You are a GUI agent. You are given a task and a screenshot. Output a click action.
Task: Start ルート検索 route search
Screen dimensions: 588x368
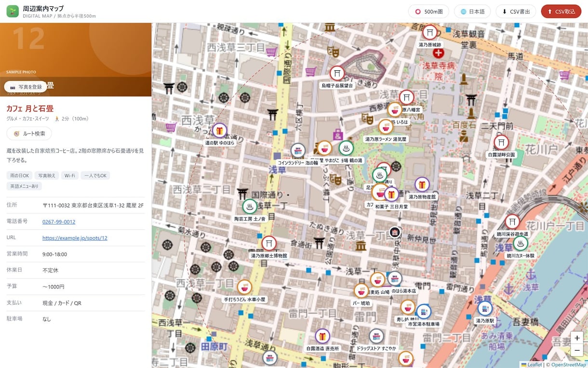click(x=29, y=134)
